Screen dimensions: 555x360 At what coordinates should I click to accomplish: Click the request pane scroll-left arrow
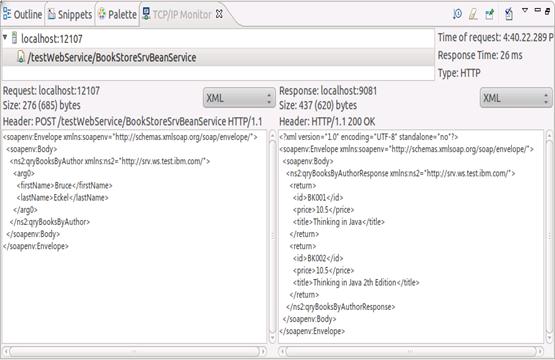point(6,352)
